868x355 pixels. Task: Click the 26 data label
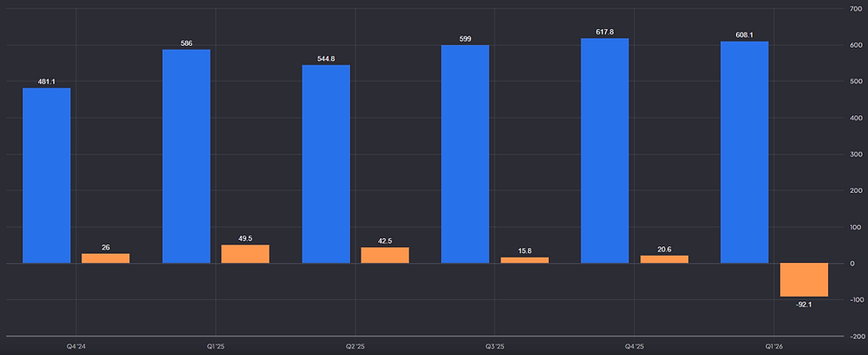[105, 248]
